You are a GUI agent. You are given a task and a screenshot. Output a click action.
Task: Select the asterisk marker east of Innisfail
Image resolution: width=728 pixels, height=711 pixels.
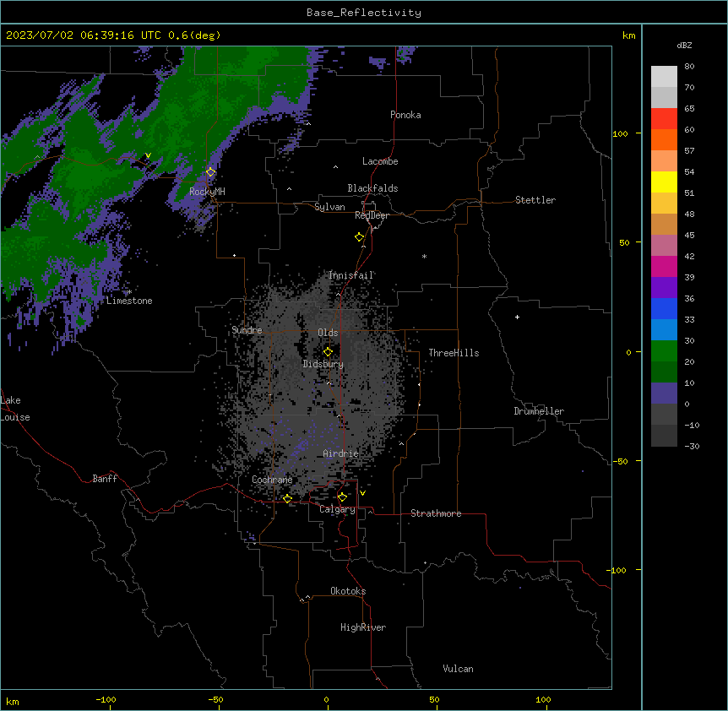coord(424,256)
